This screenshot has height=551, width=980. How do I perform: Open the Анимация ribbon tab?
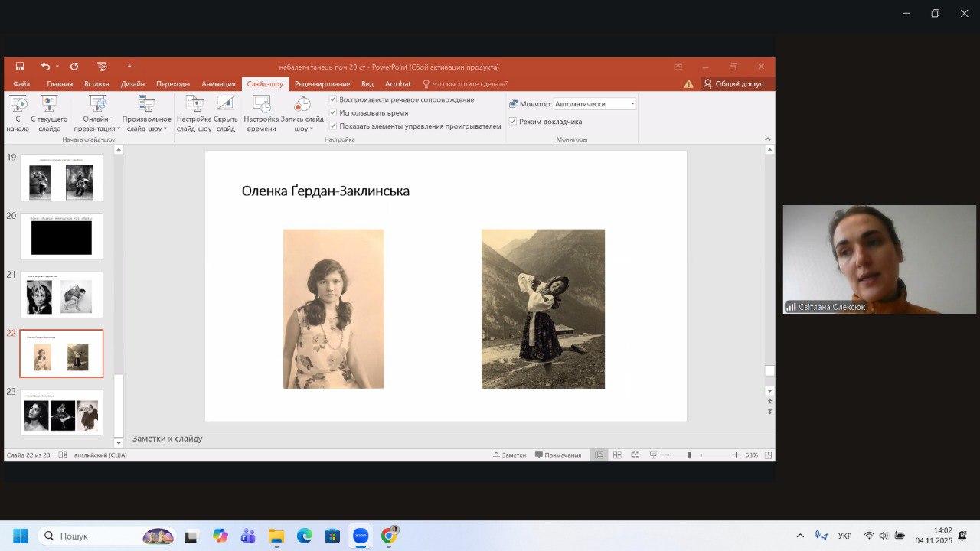point(218,84)
